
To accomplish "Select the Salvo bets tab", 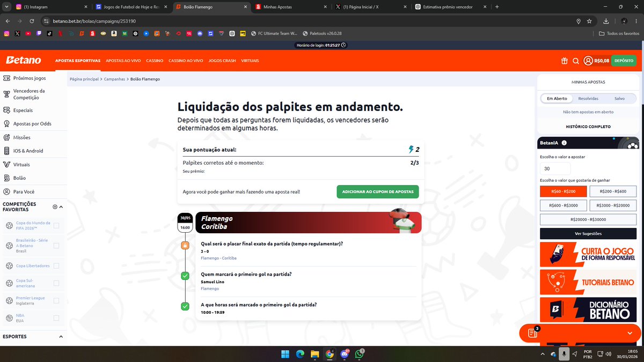I will [x=619, y=99].
